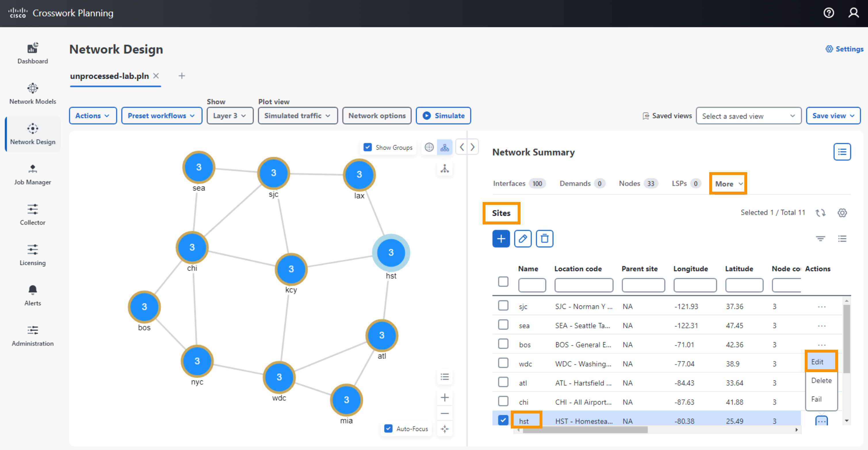
Task: Close the unprocessed-lab.pln tab
Action: [156, 76]
